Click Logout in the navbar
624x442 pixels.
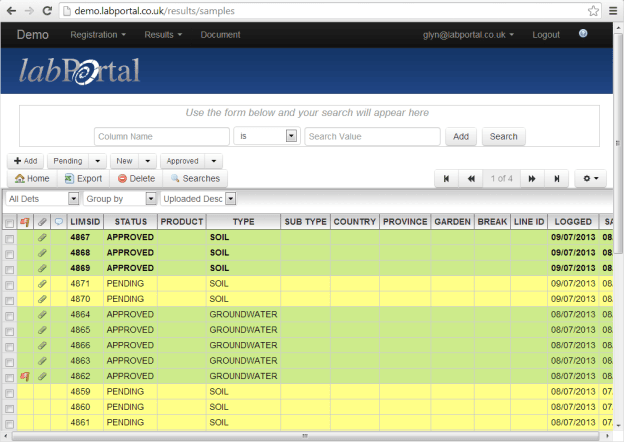546,35
